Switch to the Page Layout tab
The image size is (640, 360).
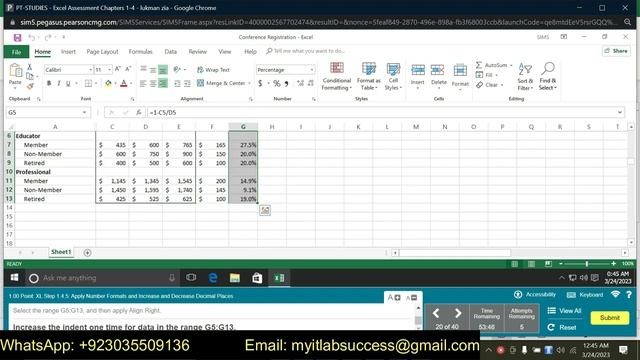click(102, 52)
